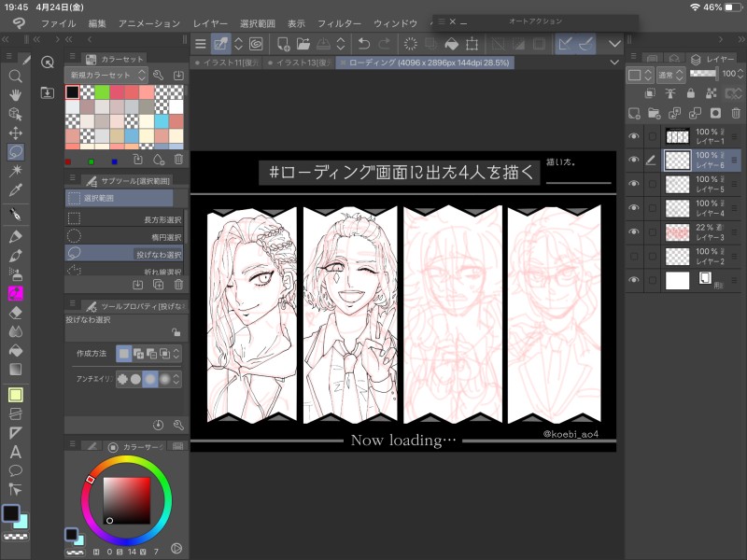
Task: Click the Undo arrow in command bar
Action: pyautogui.click(x=364, y=44)
